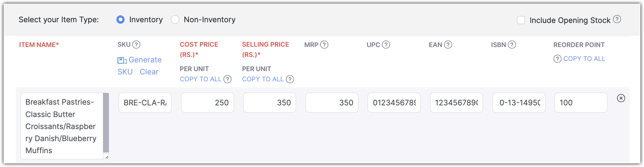Click help icon beside Include Opening Stock
This screenshot has height=167, width=644.
point(617,19)
